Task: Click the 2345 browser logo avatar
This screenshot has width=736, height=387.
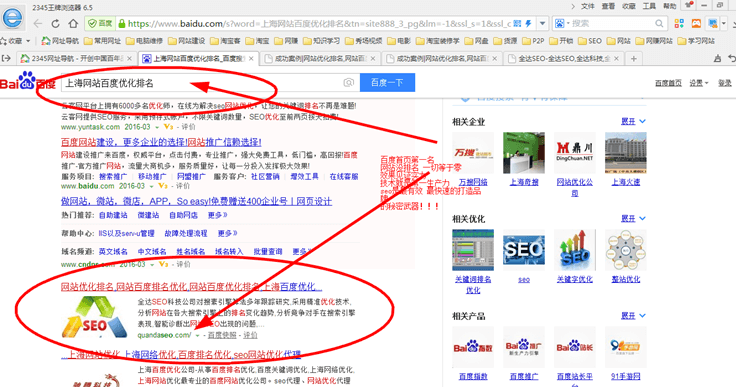Action: (13, 18)
